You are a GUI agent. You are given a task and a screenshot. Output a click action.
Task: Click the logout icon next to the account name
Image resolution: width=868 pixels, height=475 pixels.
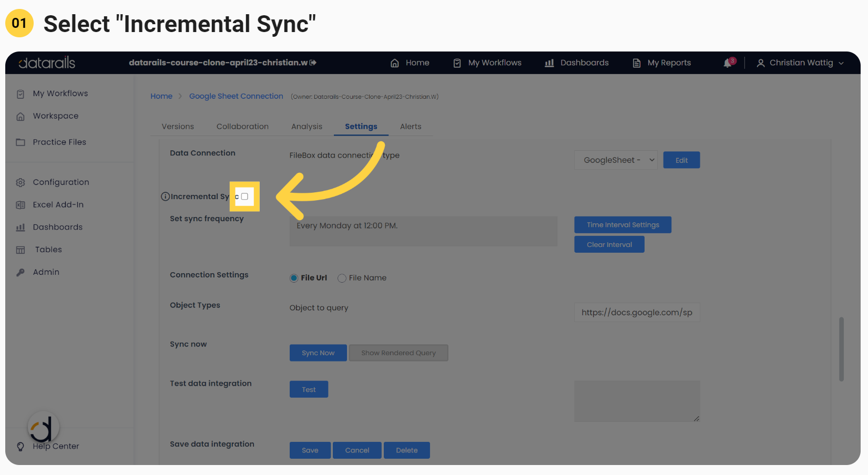(313, 63)
